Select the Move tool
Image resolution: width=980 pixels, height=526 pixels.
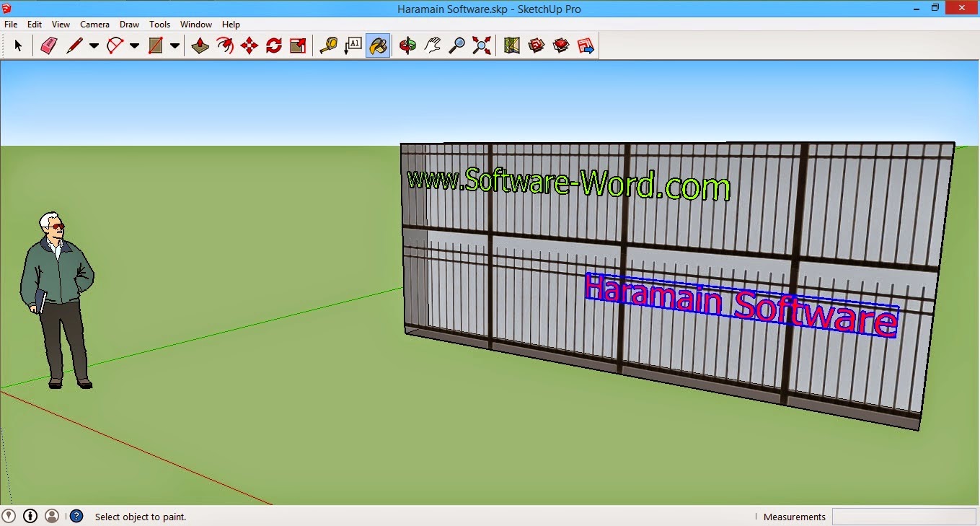coord(250,46)
